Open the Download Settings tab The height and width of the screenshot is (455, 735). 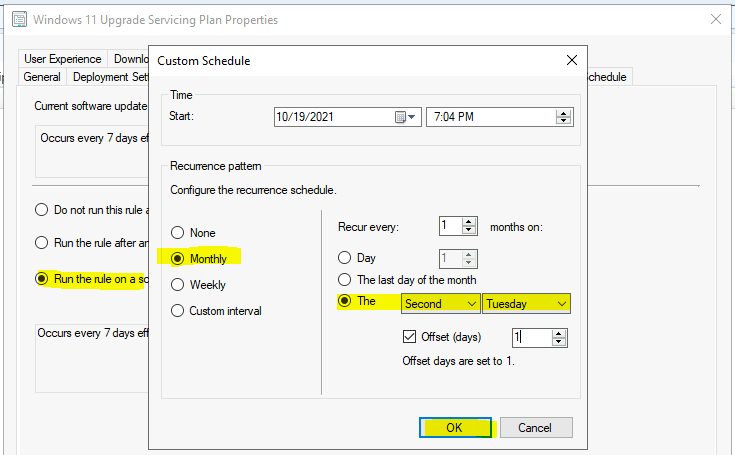click(x=129, y=59)
